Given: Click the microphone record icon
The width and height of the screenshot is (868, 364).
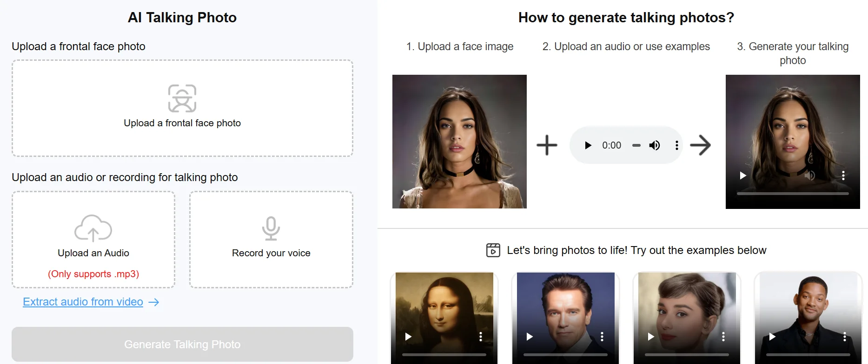Looking at the screenshot, I should click(271, 228).
